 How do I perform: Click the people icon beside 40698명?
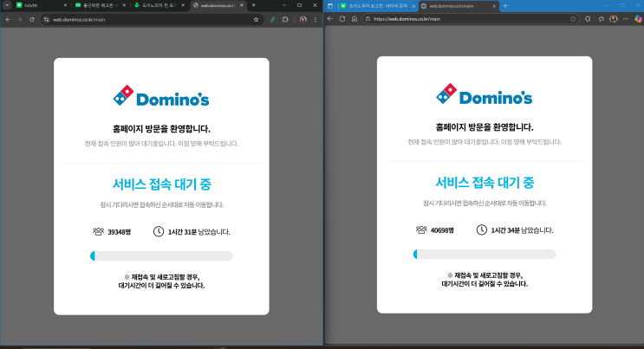pyautogui.click(x=421, y=230)
